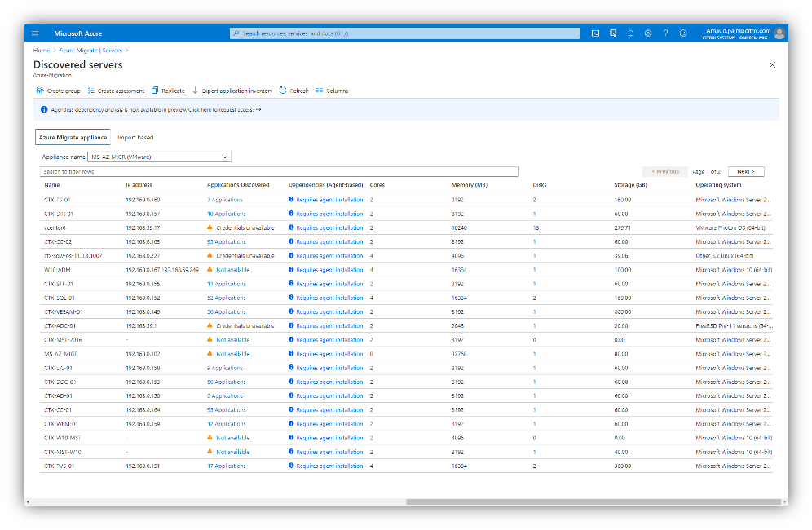Viewport: 812px width, 530px height.
Task: Go to Next page of results
Action: 745,171
